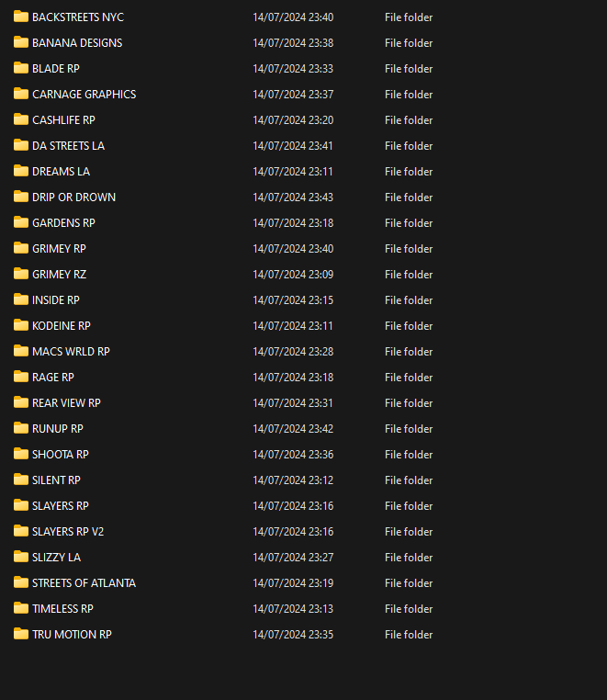Click the TIMELESS RP folder icon
The height and width of the screenshot is (700, 607).
(x=21, y=608)
